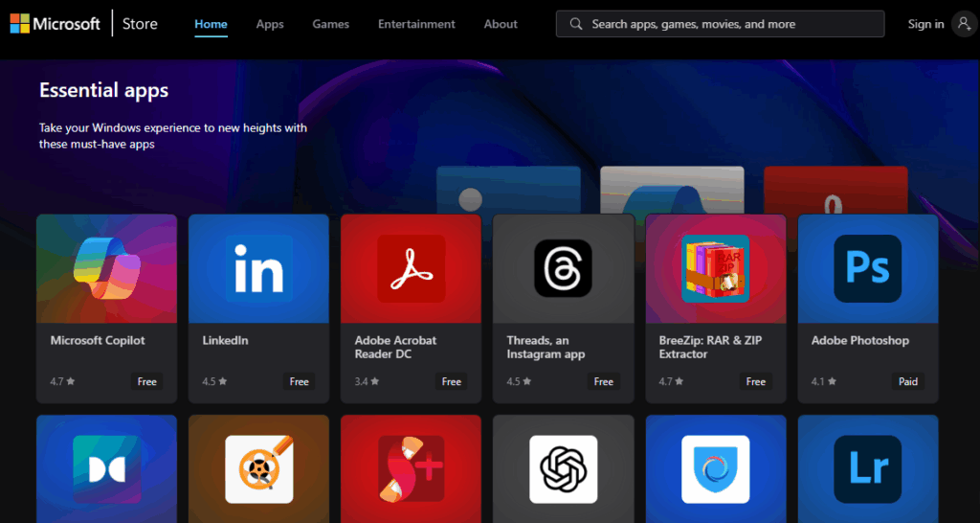980x523 pixels.
Task: Click the Adobe Photoshop title text
Action: pyautogui.click(x=860, y=340)
